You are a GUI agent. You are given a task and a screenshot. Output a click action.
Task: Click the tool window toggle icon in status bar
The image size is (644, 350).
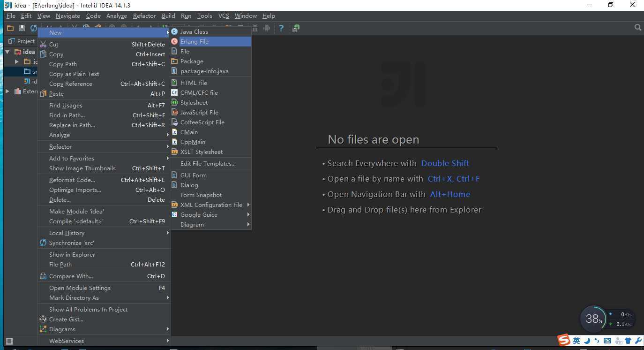pyautogui.click(x=9, y=341)
